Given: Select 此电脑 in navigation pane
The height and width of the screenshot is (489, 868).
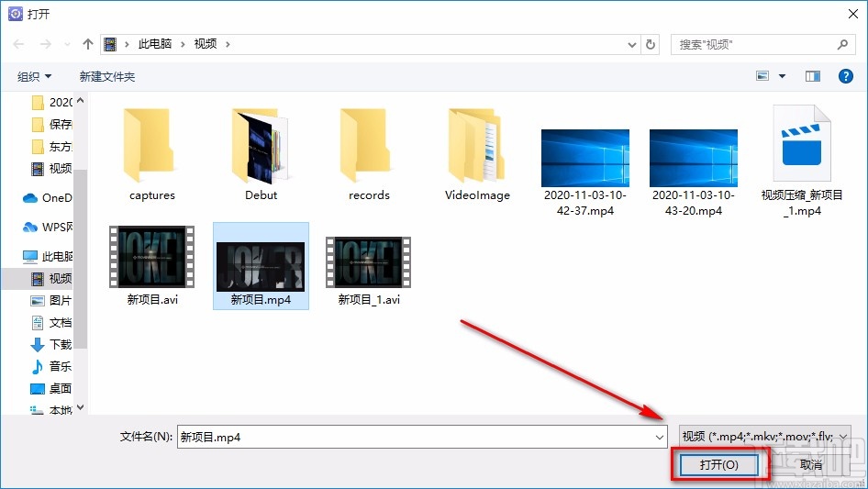Looking at the screenshot, I should pyautogui.click(x=48, y=256).
